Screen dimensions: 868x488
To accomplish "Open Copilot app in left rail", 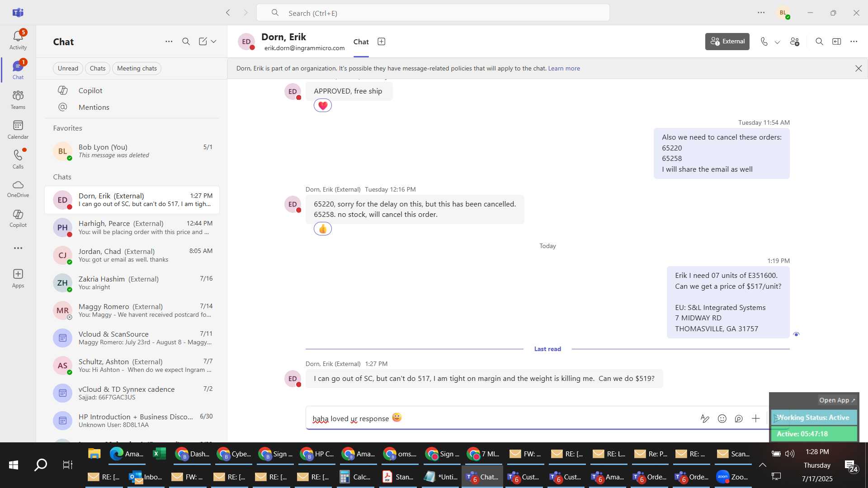I will 18,218.
